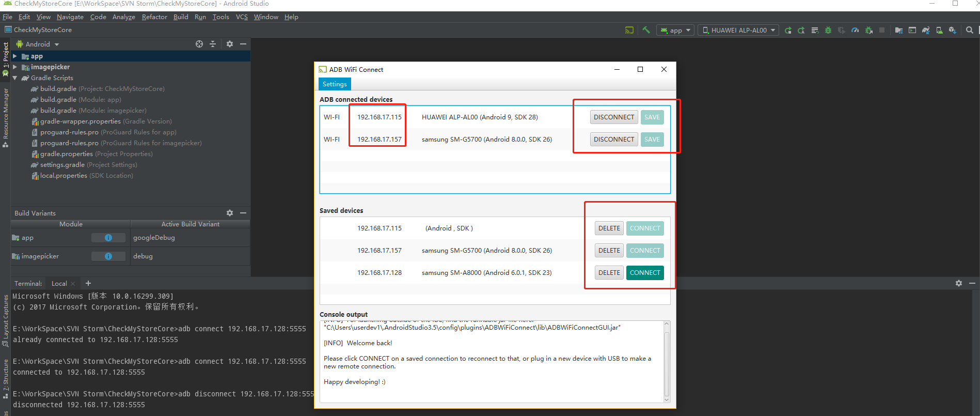The image size is (980, 416).
Task: Open the File menu
Action: click(x=7, y=17)
